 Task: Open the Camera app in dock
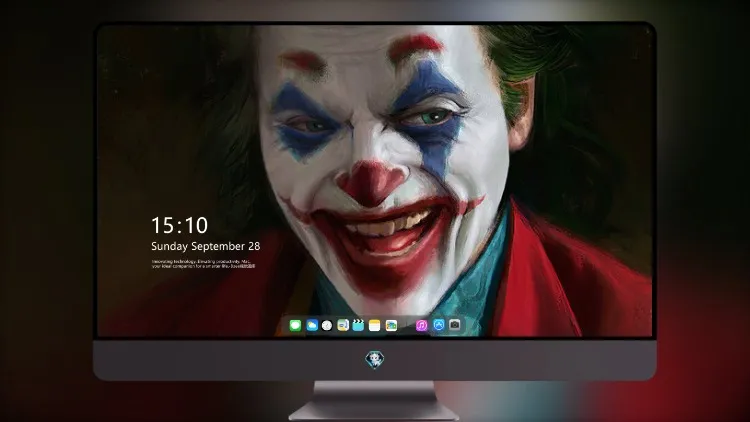[455, 325]
